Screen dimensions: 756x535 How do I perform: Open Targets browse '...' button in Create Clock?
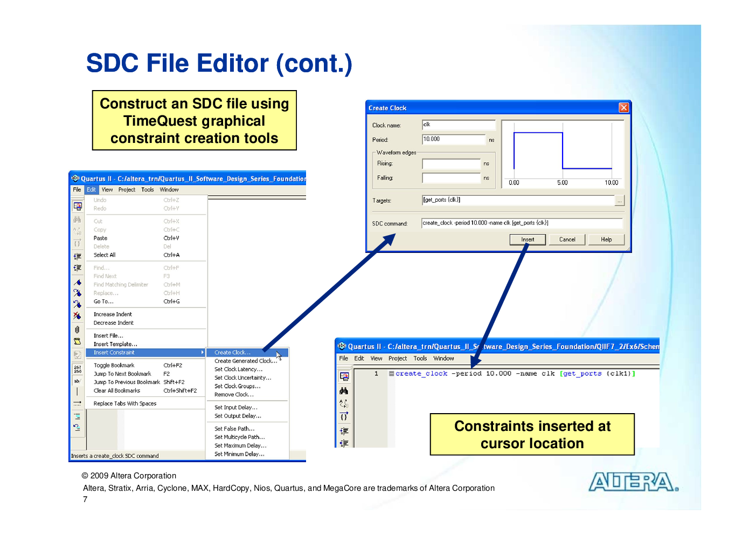620,201
